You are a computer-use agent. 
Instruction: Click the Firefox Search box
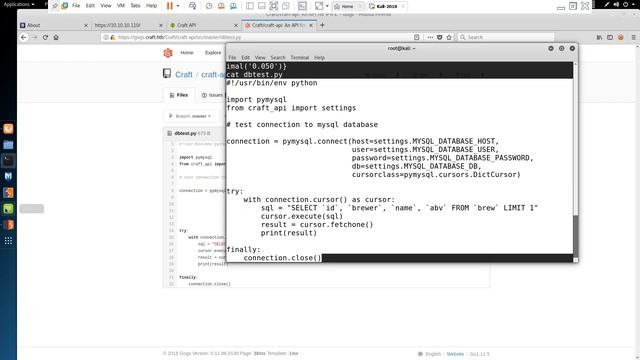pyautogui.click(x=506, y=37)
